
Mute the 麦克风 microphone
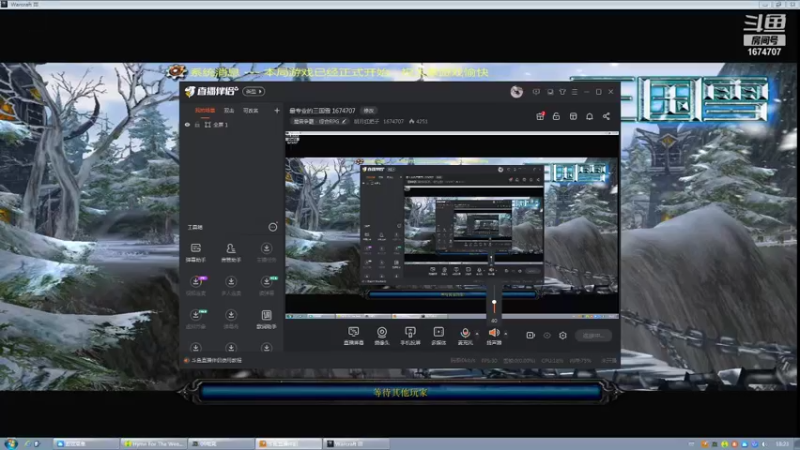(x=465, y=333)
